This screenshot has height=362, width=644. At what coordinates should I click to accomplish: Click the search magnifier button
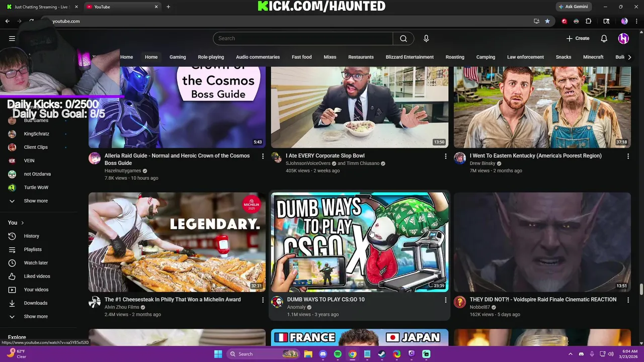404,38
